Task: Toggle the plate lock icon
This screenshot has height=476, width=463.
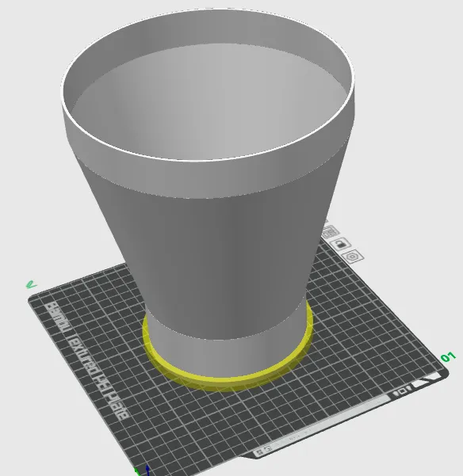Action: (340, 244)
